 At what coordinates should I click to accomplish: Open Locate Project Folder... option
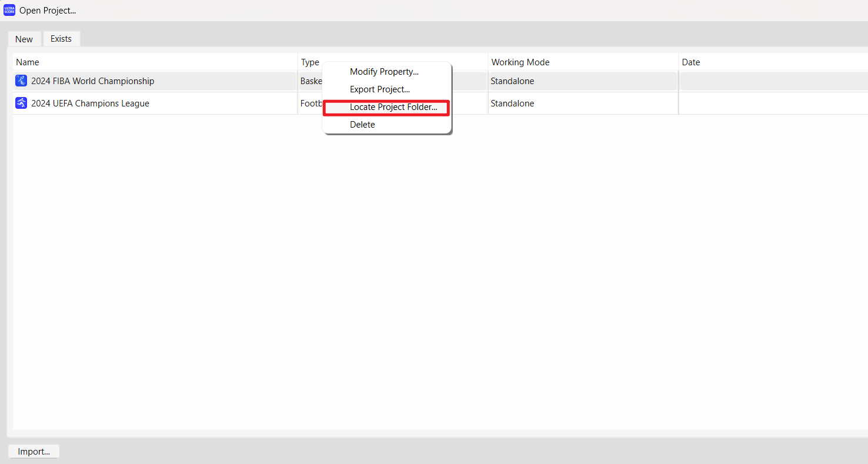[393, 108]
